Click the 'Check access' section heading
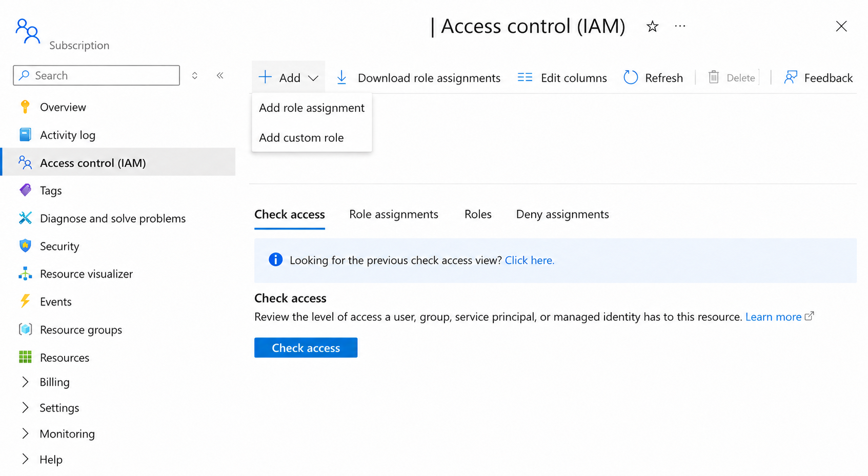 point(290,298)
